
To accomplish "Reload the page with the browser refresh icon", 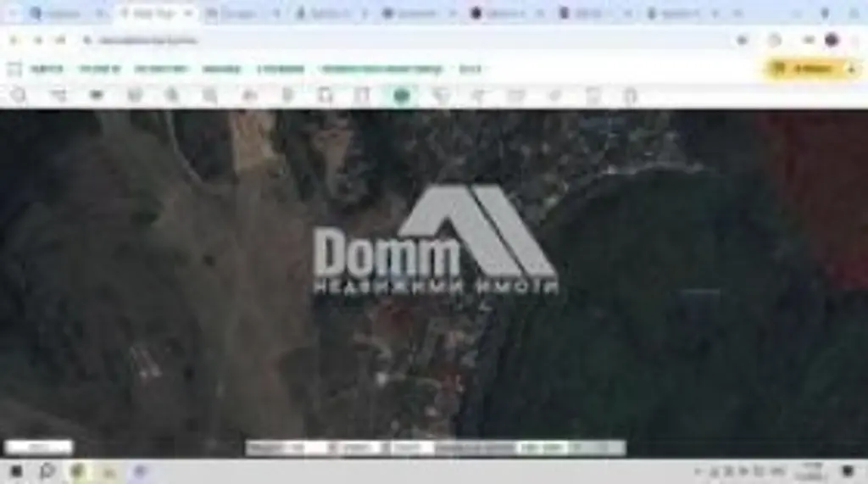I will [60, 40].
